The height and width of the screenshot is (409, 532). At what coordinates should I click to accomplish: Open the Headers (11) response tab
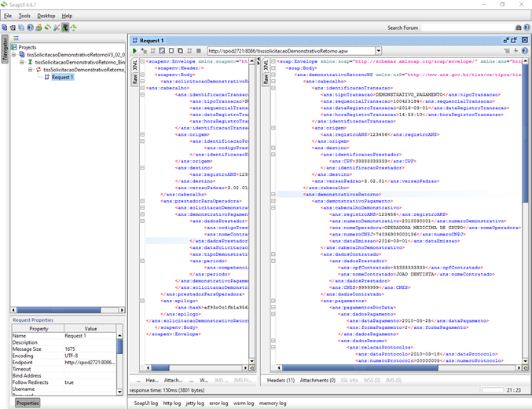pos(281,380)
